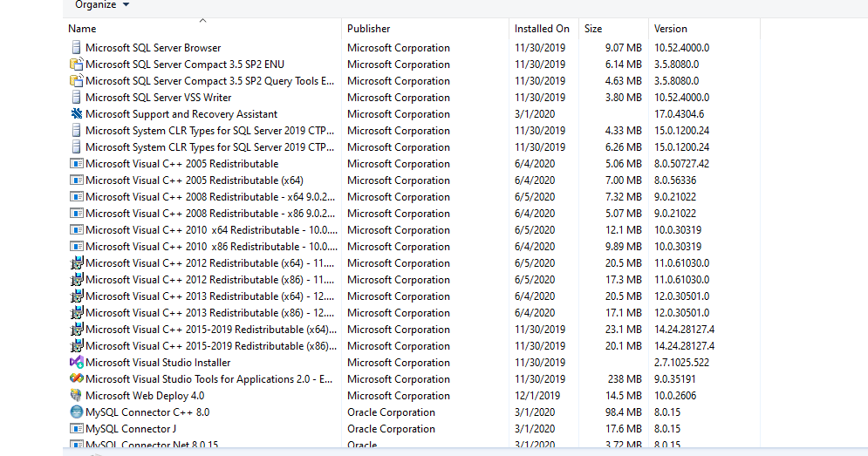Select MySQL Connector C++ 8.0 entry name
The image size is (868, 456).
pyautogui.click(x=147, y=412)
